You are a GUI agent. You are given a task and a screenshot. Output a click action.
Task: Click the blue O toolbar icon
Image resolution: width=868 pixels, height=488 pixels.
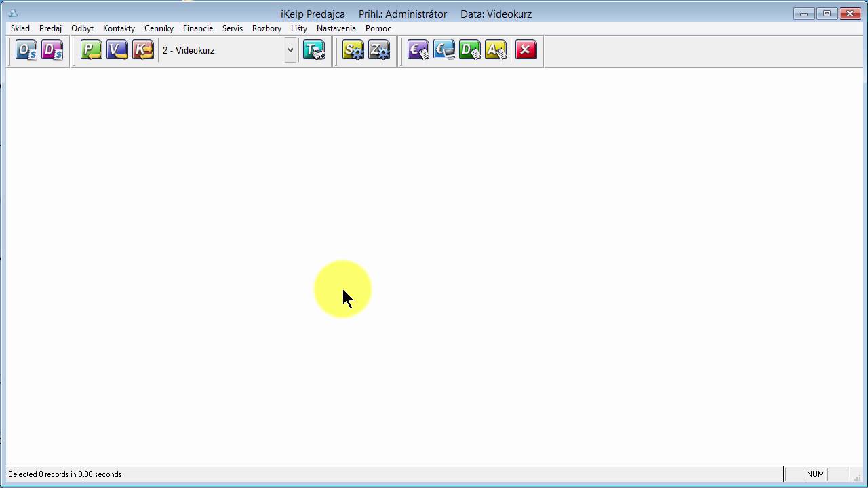point(26,50)
